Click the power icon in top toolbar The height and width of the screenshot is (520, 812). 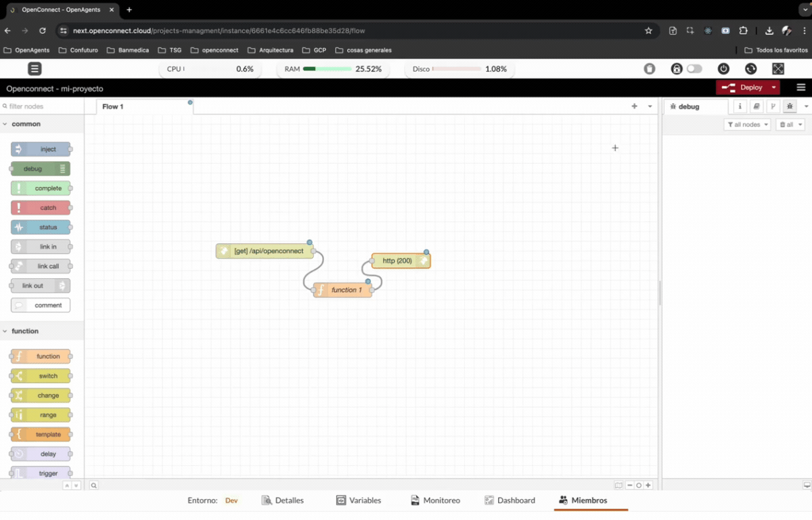point(723,69)
